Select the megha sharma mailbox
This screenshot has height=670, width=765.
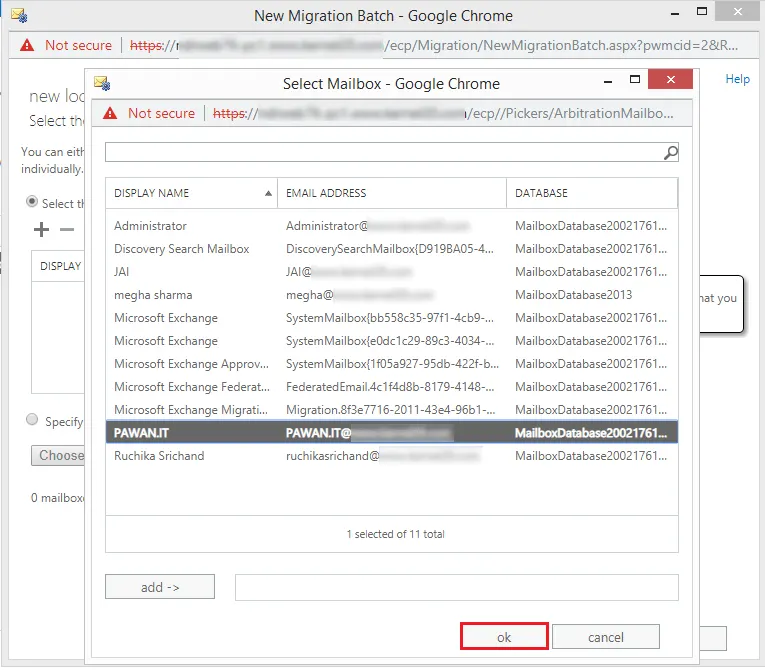pos(153,295)
